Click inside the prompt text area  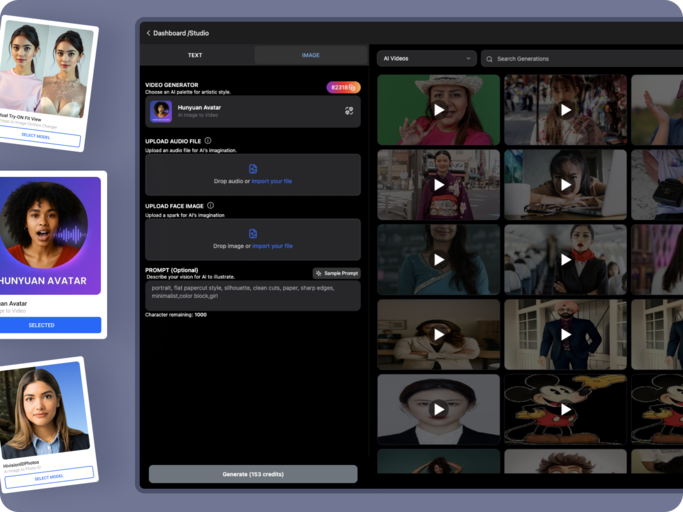(x=253, y=295)
